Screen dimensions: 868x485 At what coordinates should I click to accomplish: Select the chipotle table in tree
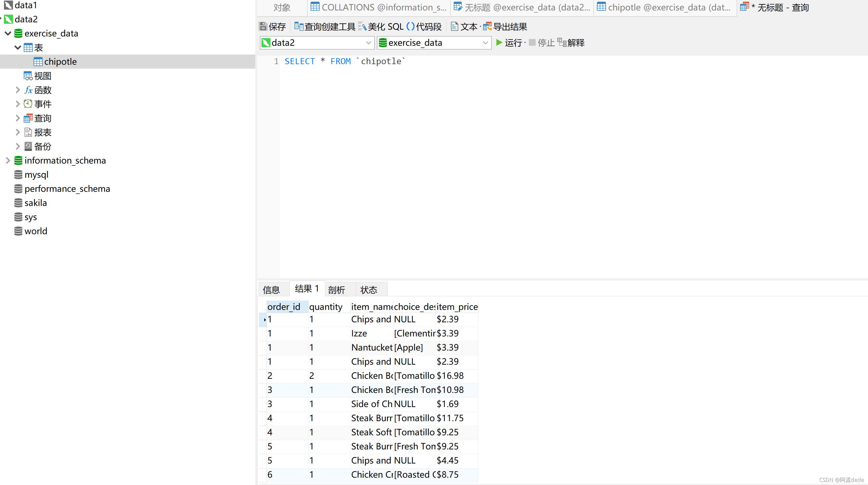point(60,62)
